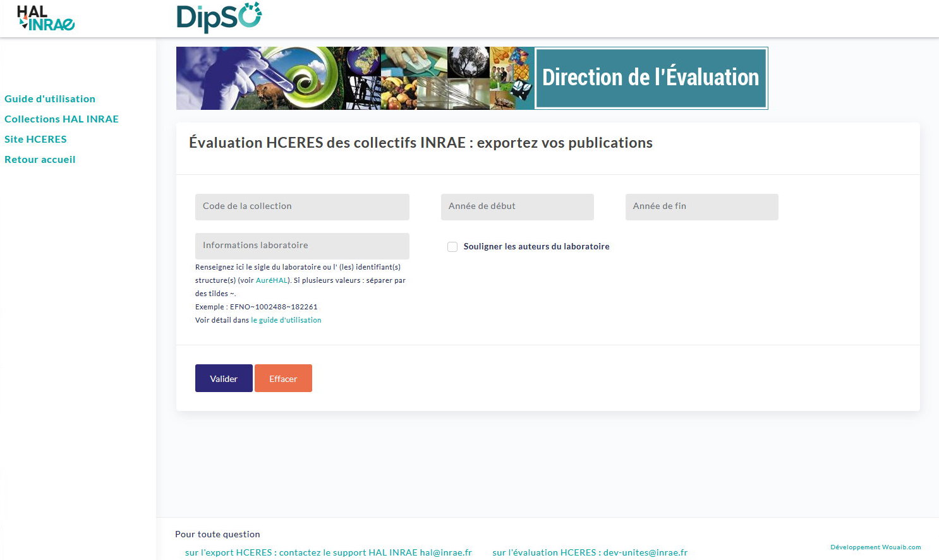Click the HAL INRAE logo

point(45,18)
